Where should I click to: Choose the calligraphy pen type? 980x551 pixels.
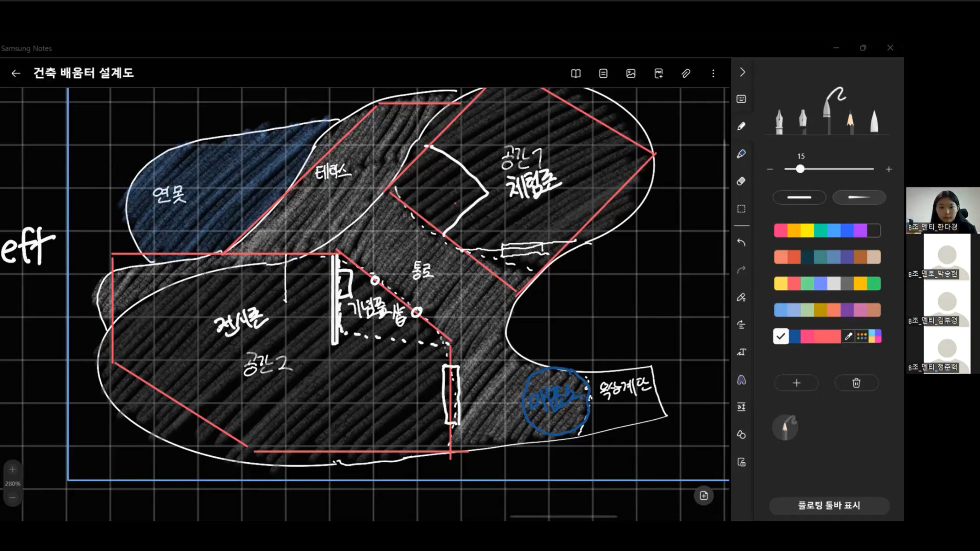point(803,122)
